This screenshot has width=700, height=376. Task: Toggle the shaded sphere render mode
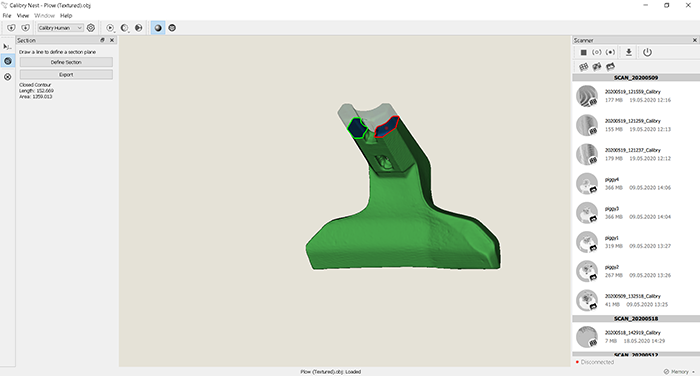click(158, 28)
